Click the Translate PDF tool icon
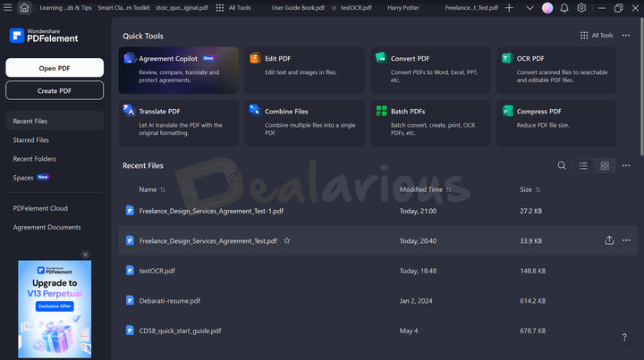The width and height of the screenshot is (644, 360). (x=129, y=110)
